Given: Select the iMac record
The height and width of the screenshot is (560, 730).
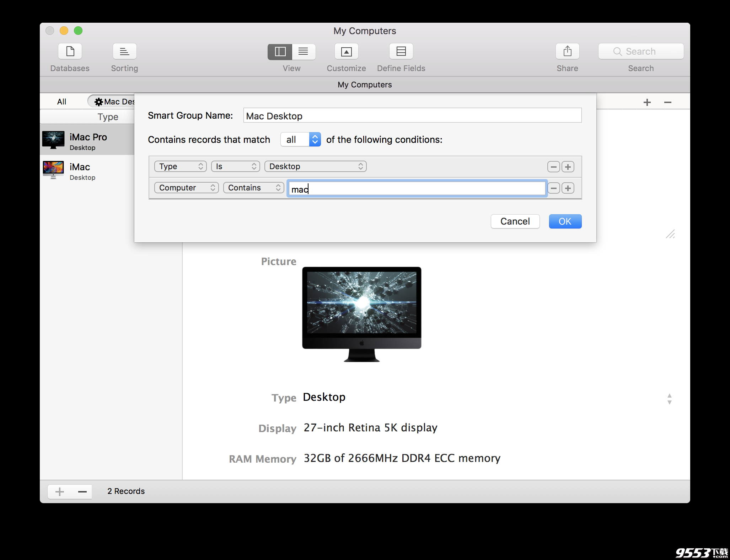Looking at the screenshot, I should (x=87, y=170).
